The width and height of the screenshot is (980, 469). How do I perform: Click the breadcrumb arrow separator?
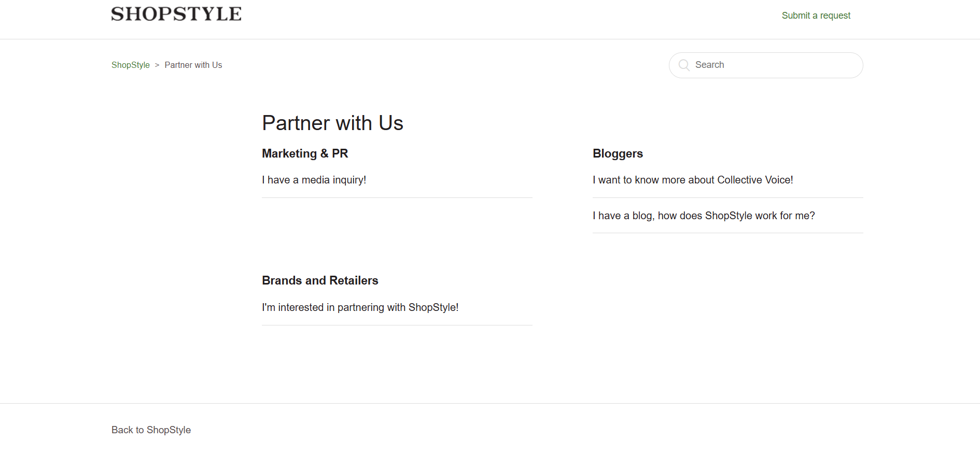pos(157,65)
